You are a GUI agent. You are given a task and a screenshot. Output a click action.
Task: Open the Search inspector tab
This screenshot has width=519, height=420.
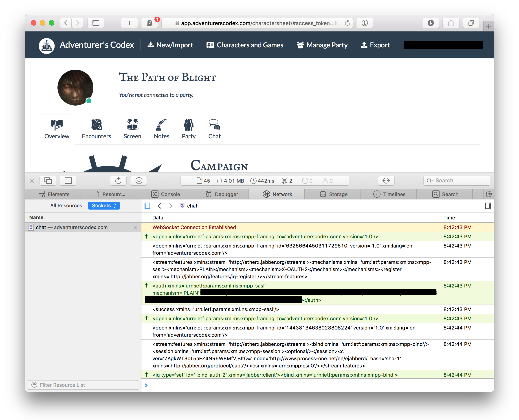[445, 194]
